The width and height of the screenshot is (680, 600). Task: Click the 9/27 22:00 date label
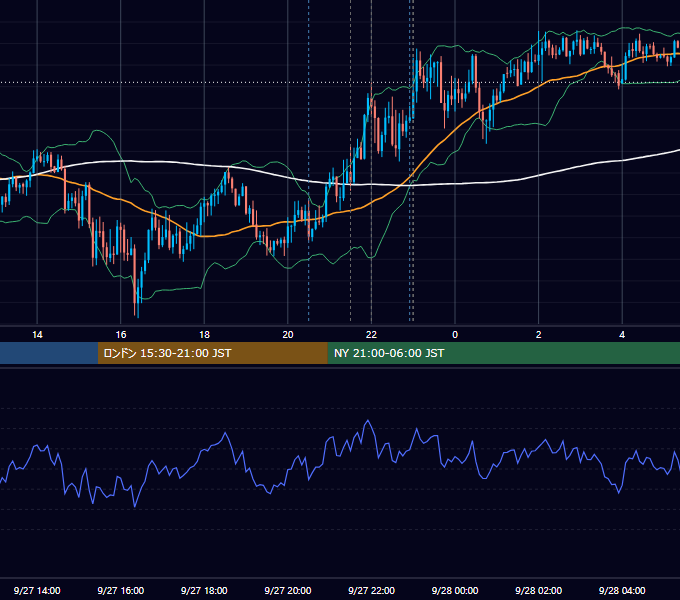point(372,590)
